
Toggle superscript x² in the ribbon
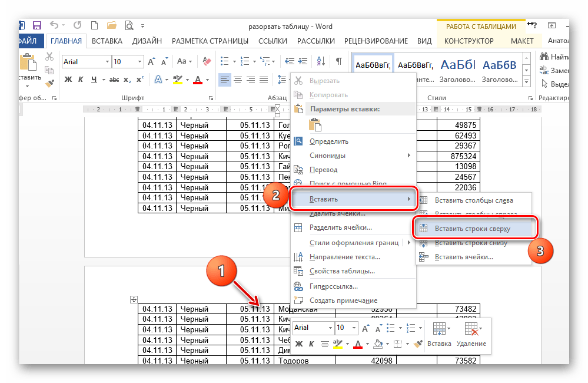pos(140,80)
